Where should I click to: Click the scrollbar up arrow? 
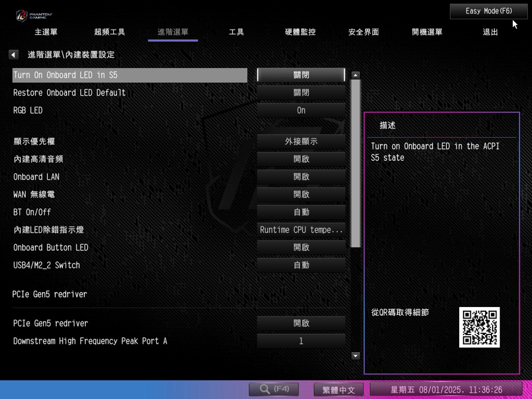(x=356, y=76)
